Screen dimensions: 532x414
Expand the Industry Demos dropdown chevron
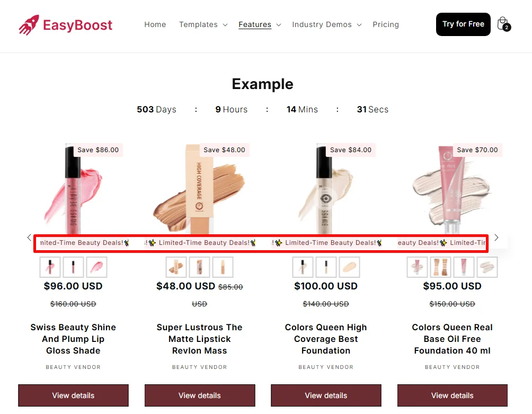click(359, 25)
